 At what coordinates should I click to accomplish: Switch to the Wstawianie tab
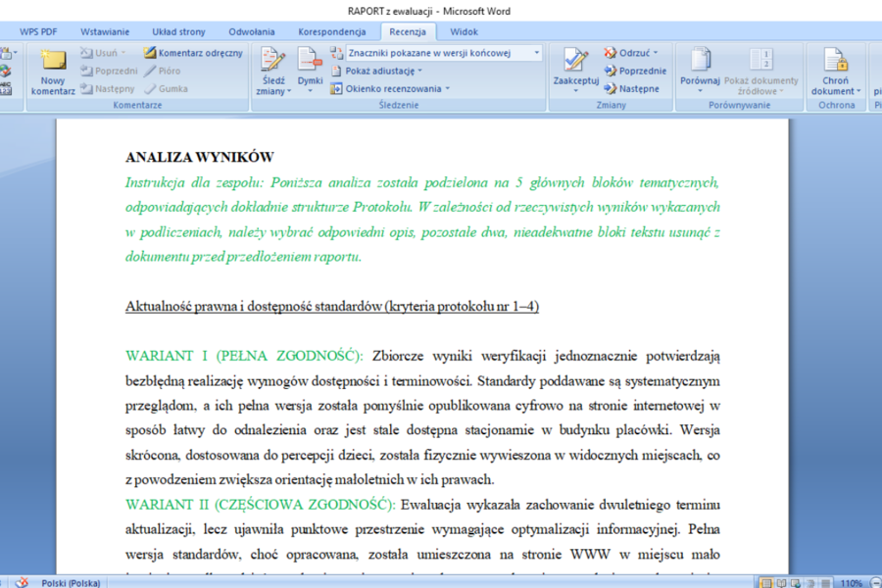pos(105,31)
